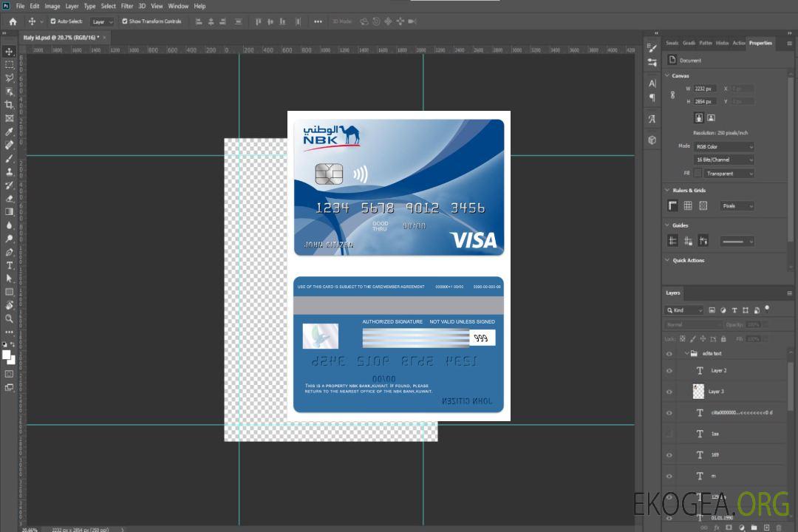
Task: Toggle rulers button in Rulers & Grids
Action: tap(672, 205)
